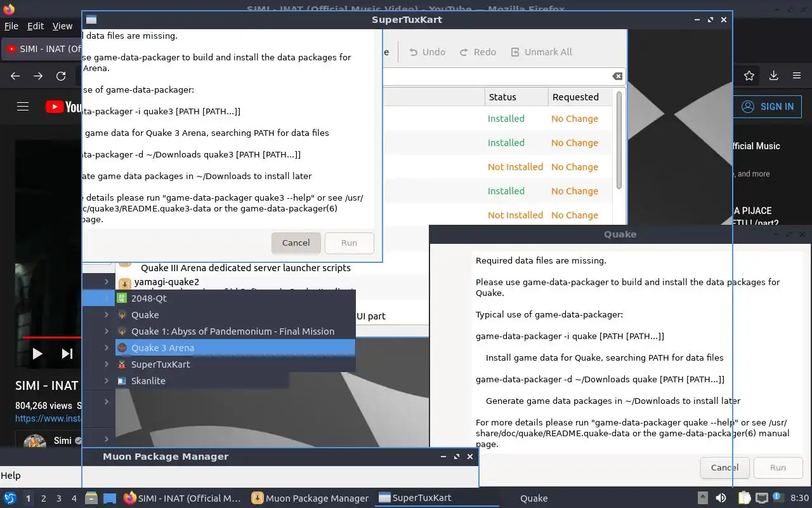Viewport: 812px width, 508px height.
Task: Open Firefox hamburger application menu
Action: point(797,76)
